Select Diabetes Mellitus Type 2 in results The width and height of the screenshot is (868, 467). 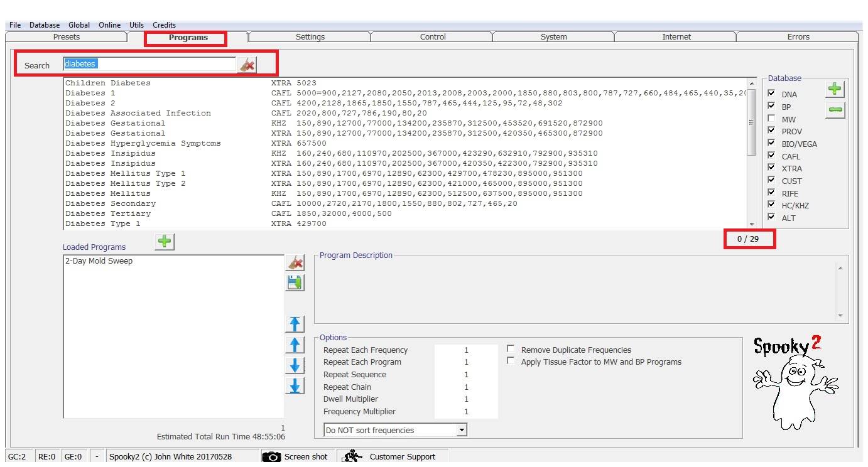126,183
